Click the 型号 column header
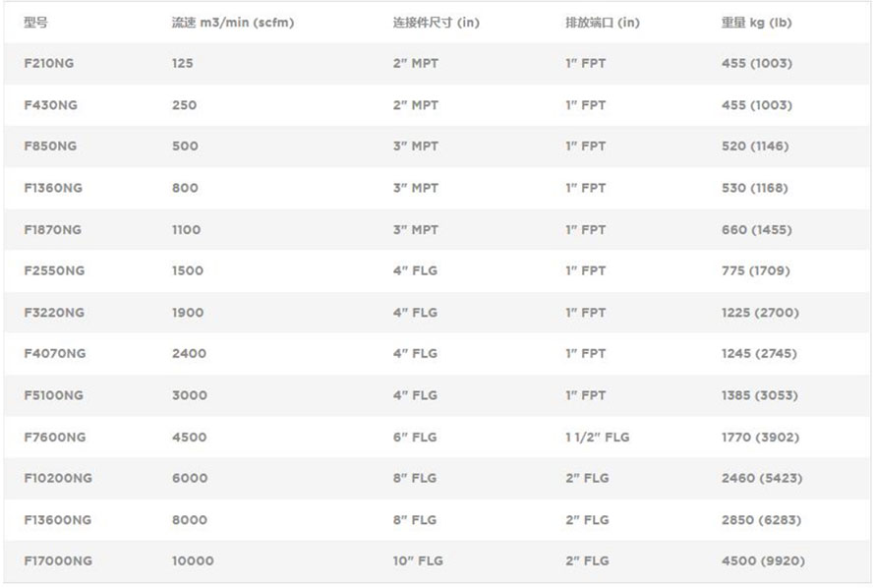875x588 pixels. click(x=35, y=23)
